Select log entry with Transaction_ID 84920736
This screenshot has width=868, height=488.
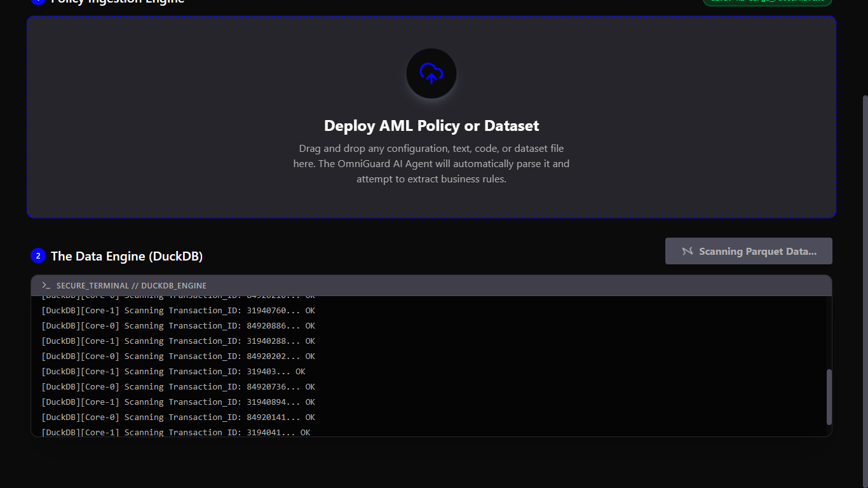coord(178,387)
